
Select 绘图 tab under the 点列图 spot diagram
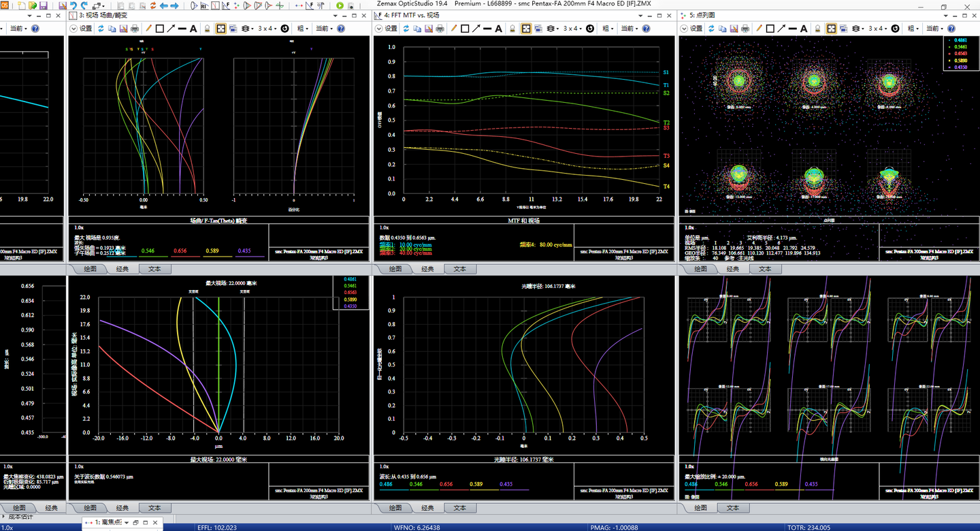700,269
